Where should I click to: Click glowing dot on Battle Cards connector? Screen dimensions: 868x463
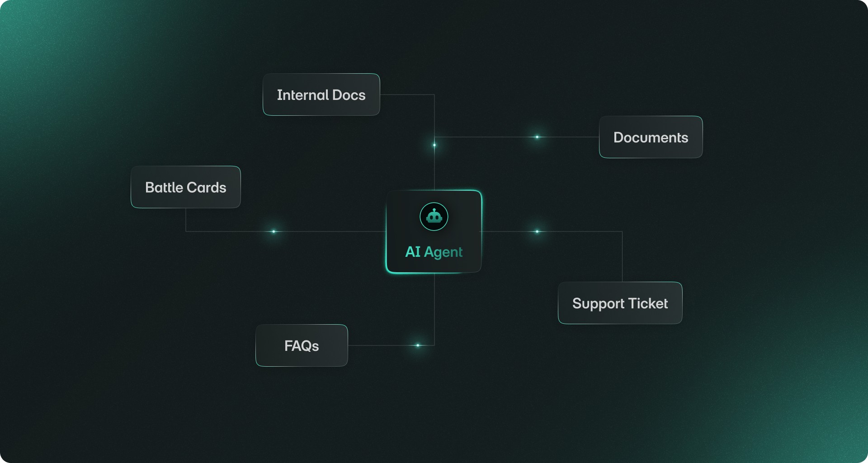pos(274,231)
